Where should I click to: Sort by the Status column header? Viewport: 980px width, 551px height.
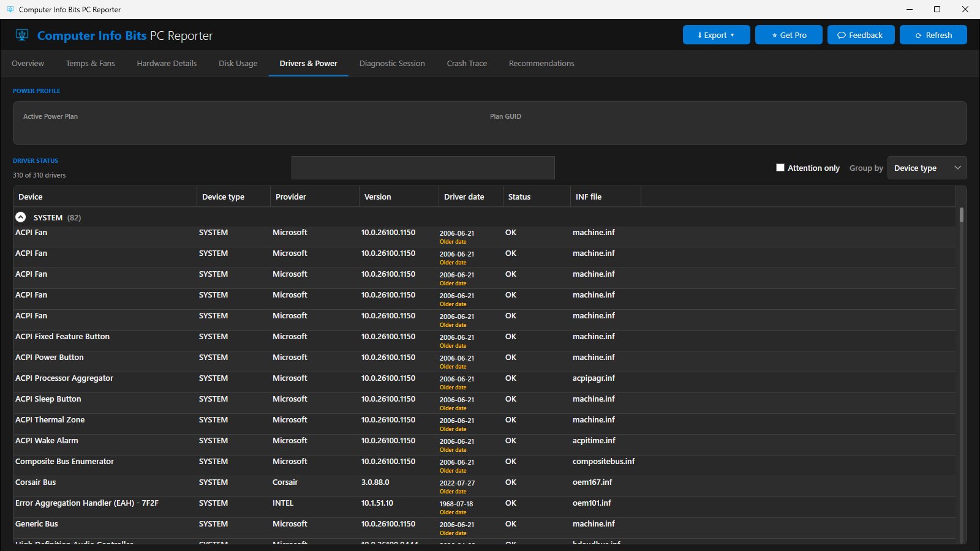pos(537,197)
